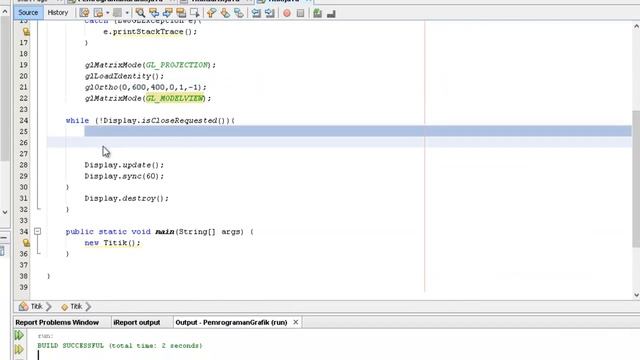Click left panel scroll down arrow

click(5, 212)
